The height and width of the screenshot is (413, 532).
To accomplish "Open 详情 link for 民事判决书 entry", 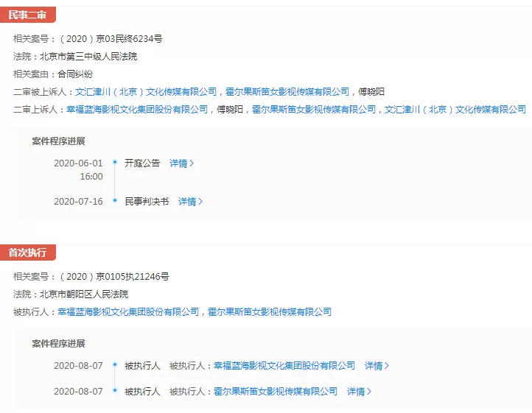I will pyautogui.click(x=190, y=202).
